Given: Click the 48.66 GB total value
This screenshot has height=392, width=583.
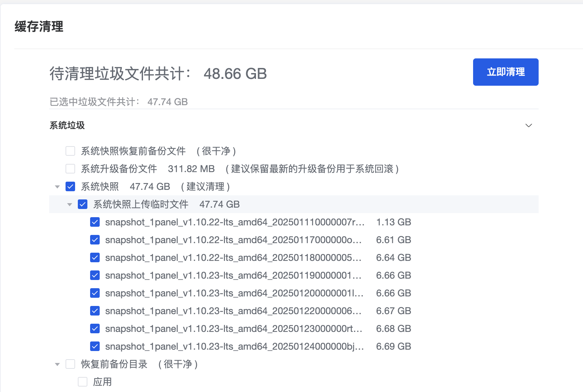Looking at the screenshot, I should (235, 74).
